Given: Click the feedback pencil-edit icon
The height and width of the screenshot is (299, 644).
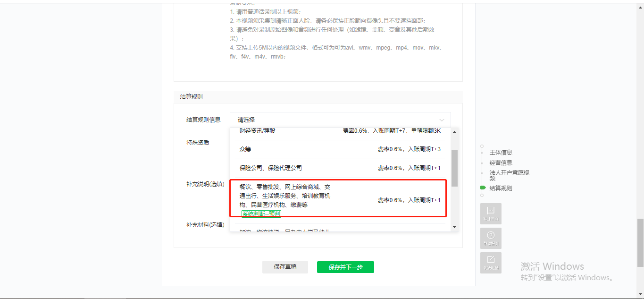Looking at the screenshot, I should 491,262.
